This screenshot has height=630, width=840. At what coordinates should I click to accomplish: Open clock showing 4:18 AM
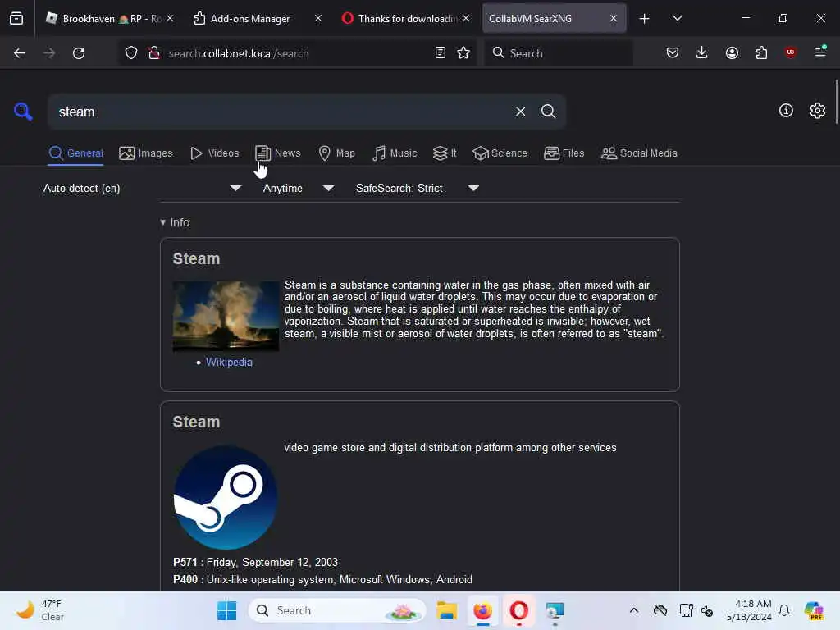point(749,610)
